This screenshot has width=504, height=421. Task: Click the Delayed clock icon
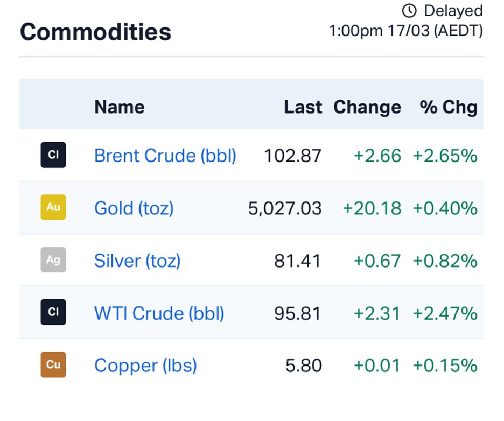tap(410, 11)
